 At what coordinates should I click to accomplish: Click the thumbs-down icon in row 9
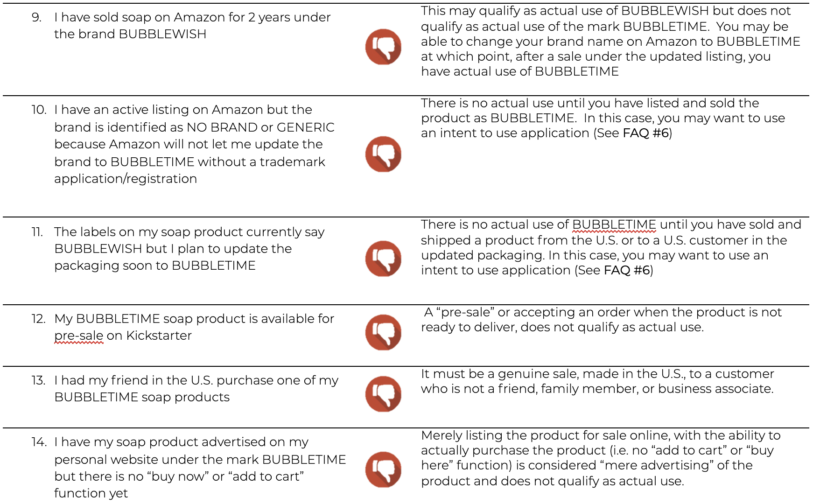(x=383, y=47)
